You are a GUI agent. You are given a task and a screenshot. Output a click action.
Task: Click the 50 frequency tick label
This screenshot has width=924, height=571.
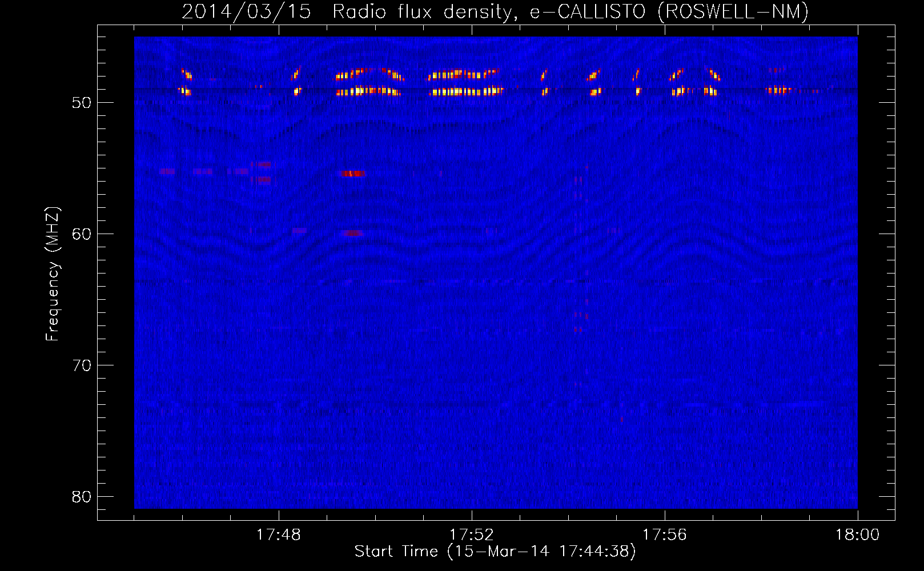pos(82,103)
